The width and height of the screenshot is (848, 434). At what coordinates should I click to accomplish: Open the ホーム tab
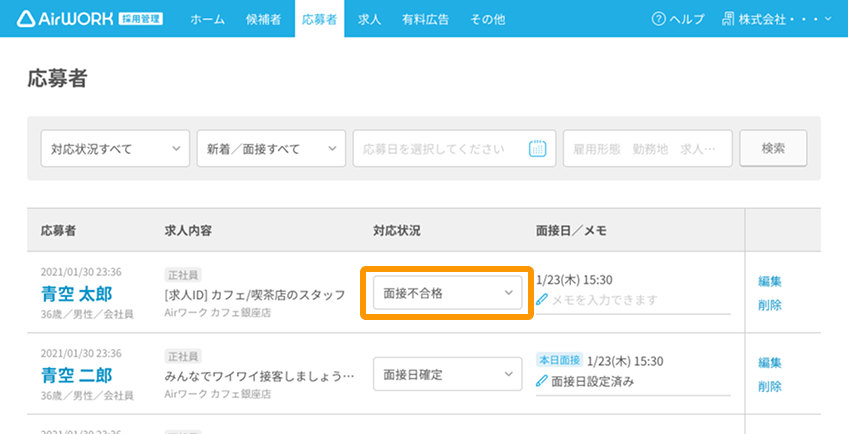tap(208, 19)
